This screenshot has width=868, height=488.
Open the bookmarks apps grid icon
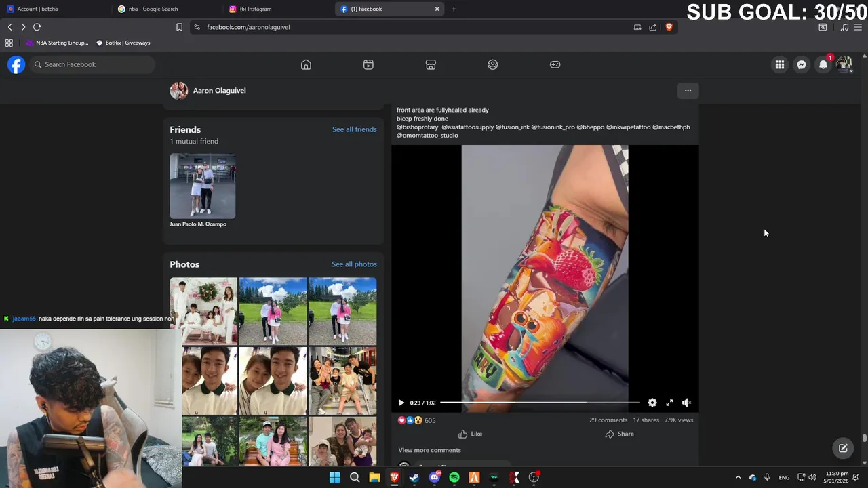click(9, 43)
